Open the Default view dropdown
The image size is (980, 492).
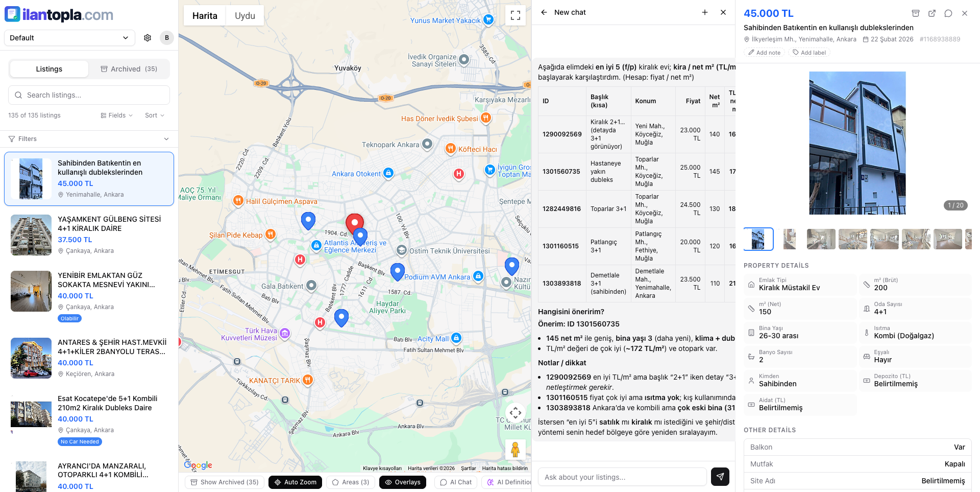tap(69, 38)
